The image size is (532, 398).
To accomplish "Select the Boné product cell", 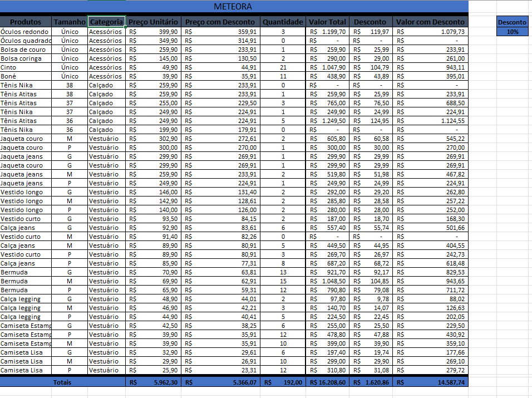I will [x=26, y=76].
